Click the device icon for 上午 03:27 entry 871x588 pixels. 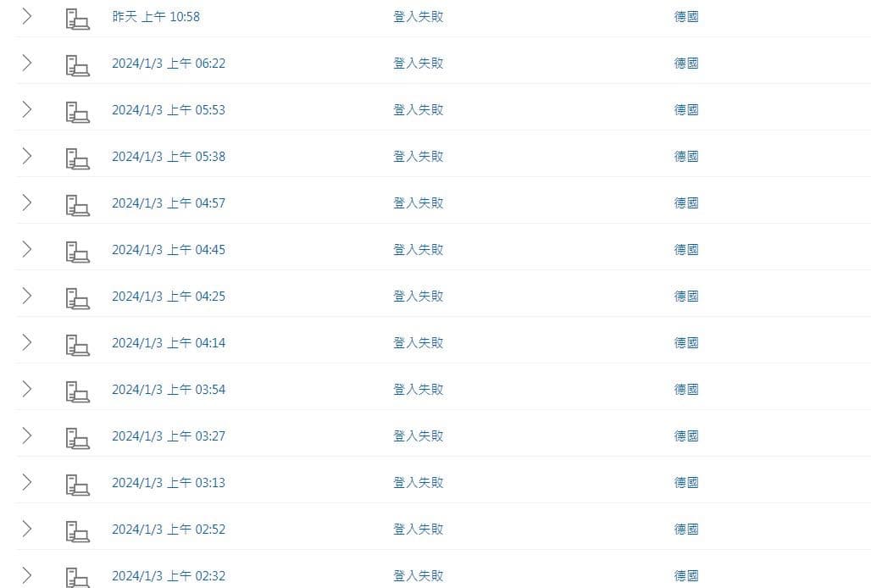[77, 439]
